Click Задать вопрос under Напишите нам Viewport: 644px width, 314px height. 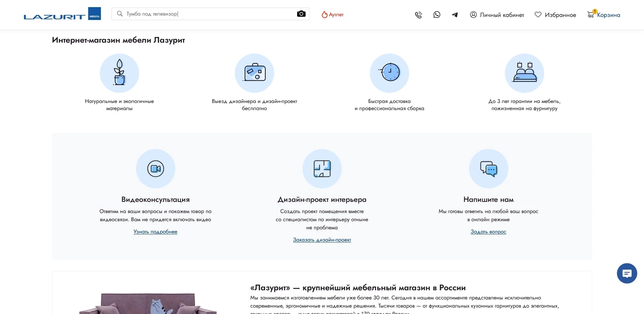(488, 232)
